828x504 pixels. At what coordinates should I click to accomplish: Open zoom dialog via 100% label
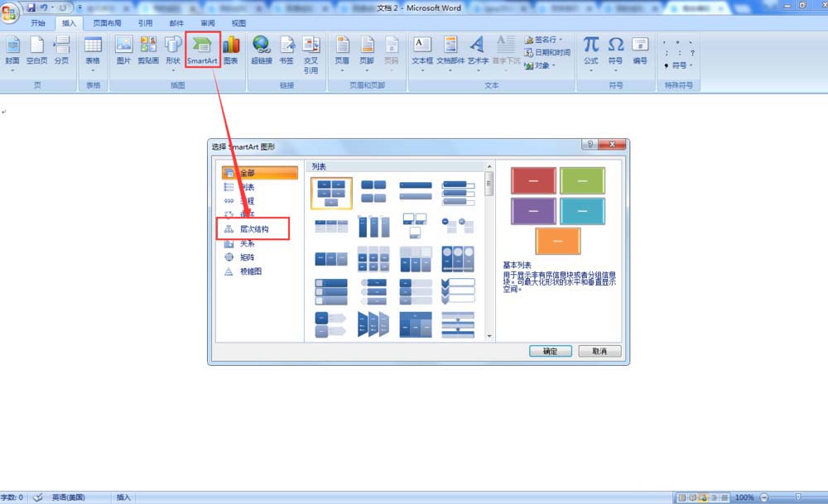click(x=744, y=497)
